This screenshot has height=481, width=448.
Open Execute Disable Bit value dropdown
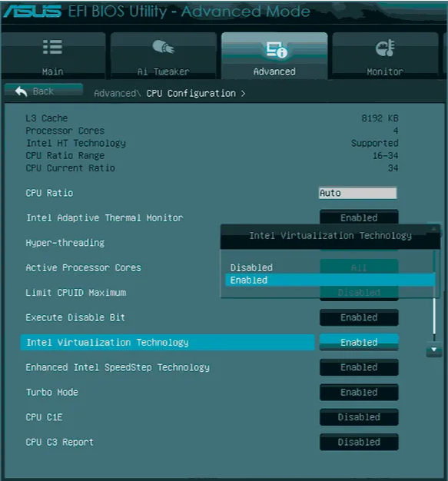pyautogui.click(x=359, y=317)
